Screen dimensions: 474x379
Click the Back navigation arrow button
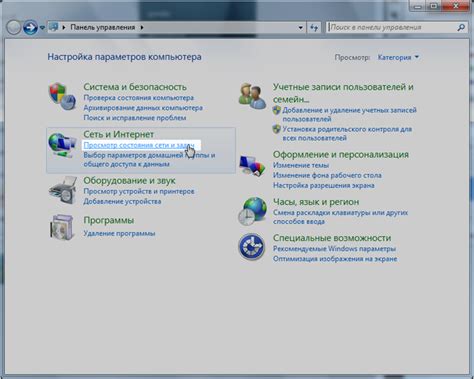[14, 27]
